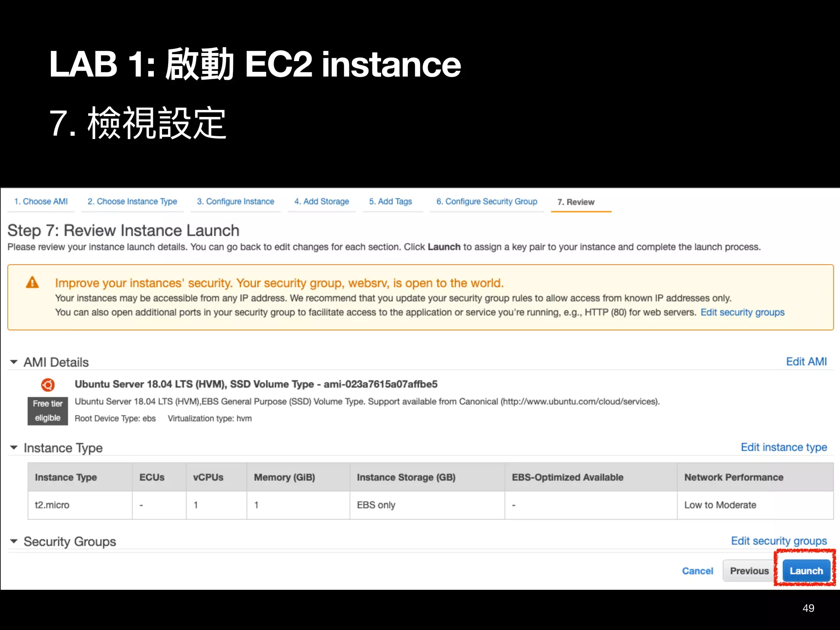Viewport: 840px width, 630px height.
Task: Click the Ubuntu logo icon
Action: tap(48, 385)
